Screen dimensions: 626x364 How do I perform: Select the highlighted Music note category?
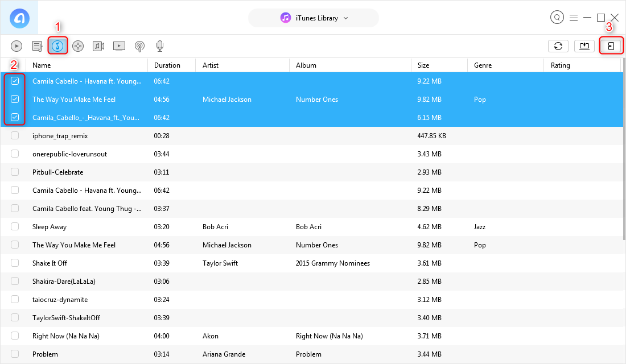[57, 46]
